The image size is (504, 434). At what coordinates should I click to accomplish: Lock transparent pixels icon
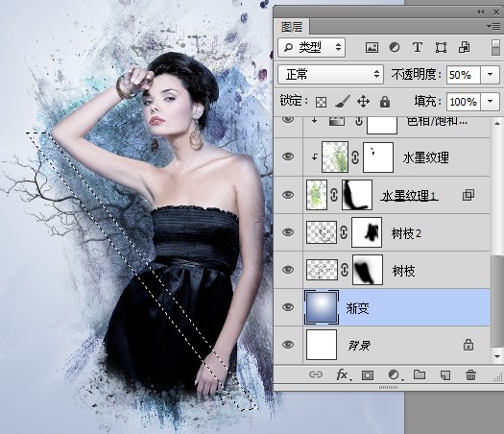point(321,102)
